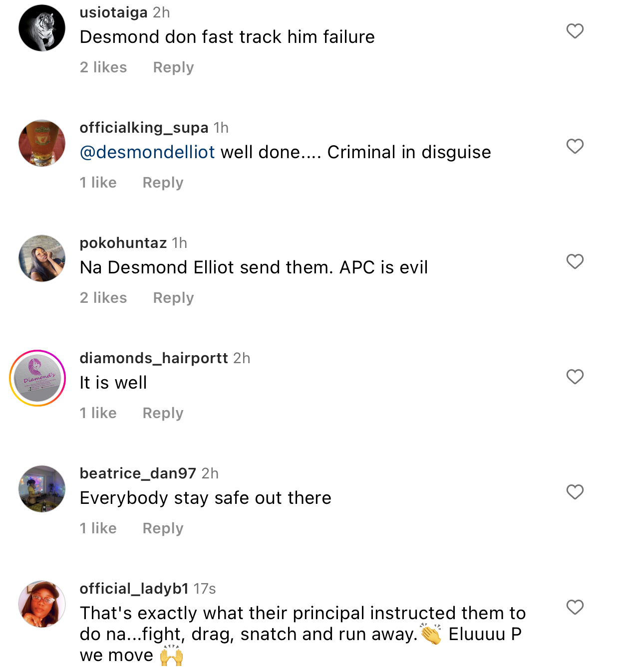The height and width of the screenshot is (672, 620).
Task: Tap heart beside official_ladyb1's comment
Action: coord(575,607)
